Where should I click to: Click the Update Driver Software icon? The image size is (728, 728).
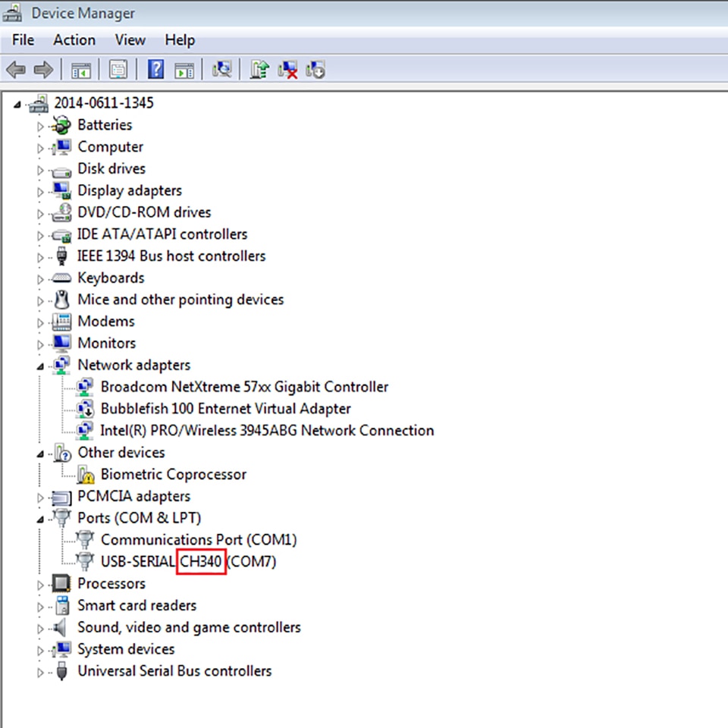tap(259, 70)
